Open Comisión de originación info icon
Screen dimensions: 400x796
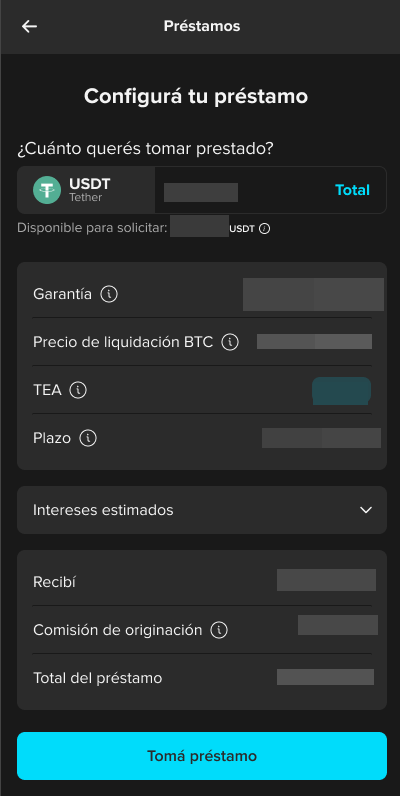[x=219, y=631]
